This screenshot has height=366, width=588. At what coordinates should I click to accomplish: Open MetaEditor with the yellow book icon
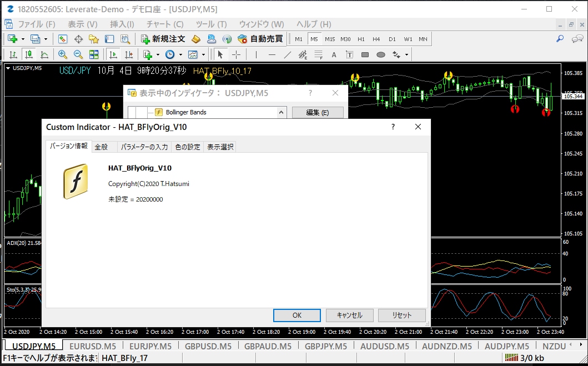click(x=196, y=39)
